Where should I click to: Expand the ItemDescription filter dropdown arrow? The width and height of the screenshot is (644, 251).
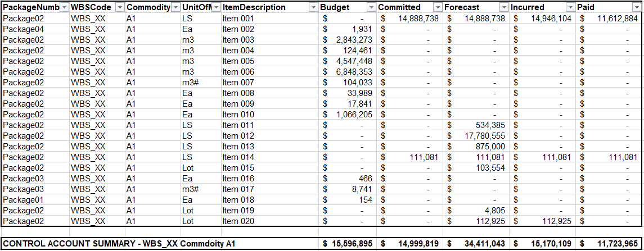click(x=313, y=8)
